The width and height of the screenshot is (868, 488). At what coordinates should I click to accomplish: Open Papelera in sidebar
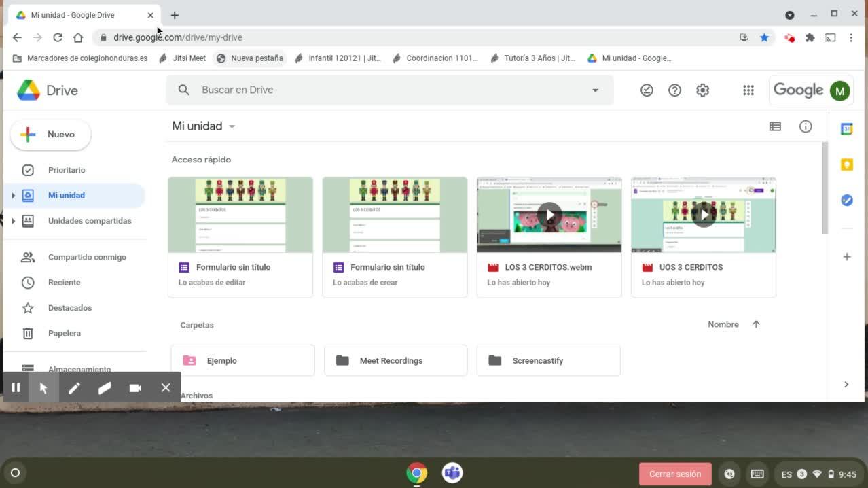tap(65, 334)
